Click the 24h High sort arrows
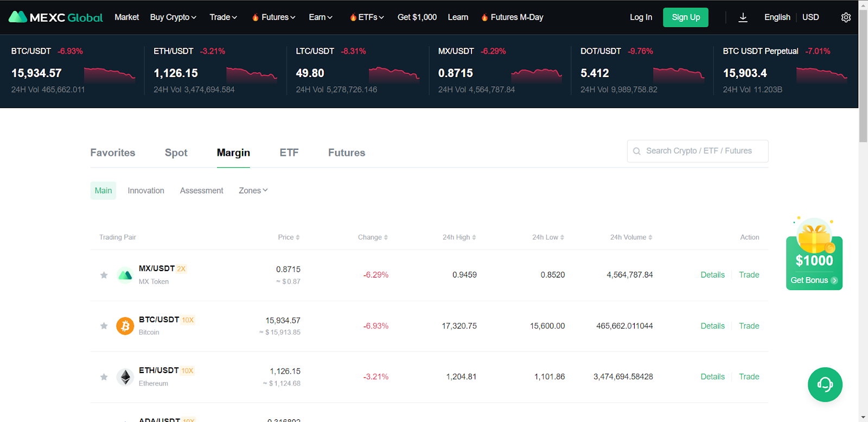Viewport: 868px width, 422px height. click(474, 237)
